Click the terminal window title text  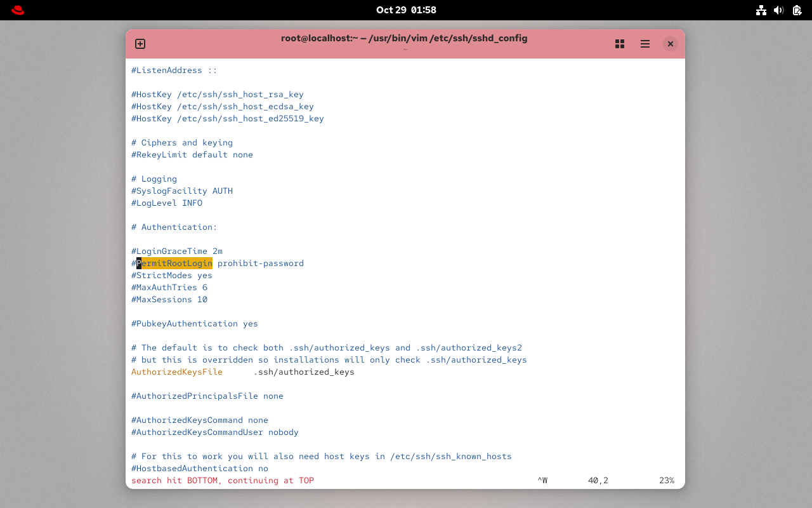click(x=404, y=38)
